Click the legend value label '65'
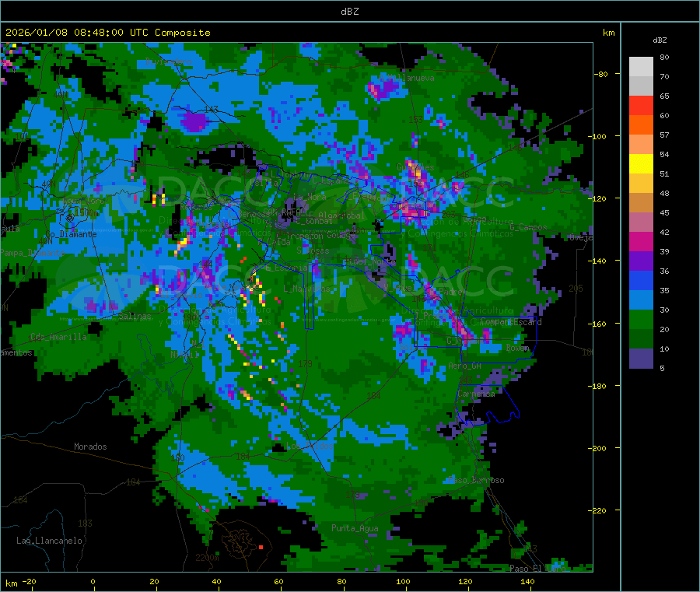The width and height of the screenshot is (700, 592). pyautogui.click(x=664, y=96)
